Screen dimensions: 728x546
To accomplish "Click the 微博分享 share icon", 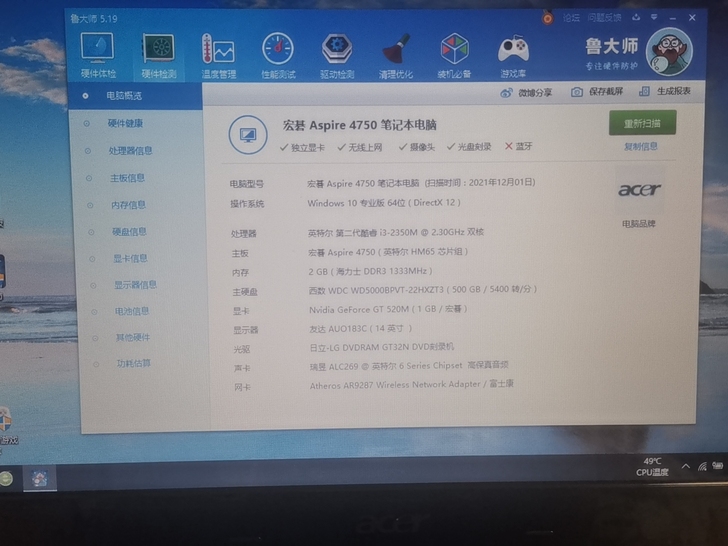I will coord(506,93).
